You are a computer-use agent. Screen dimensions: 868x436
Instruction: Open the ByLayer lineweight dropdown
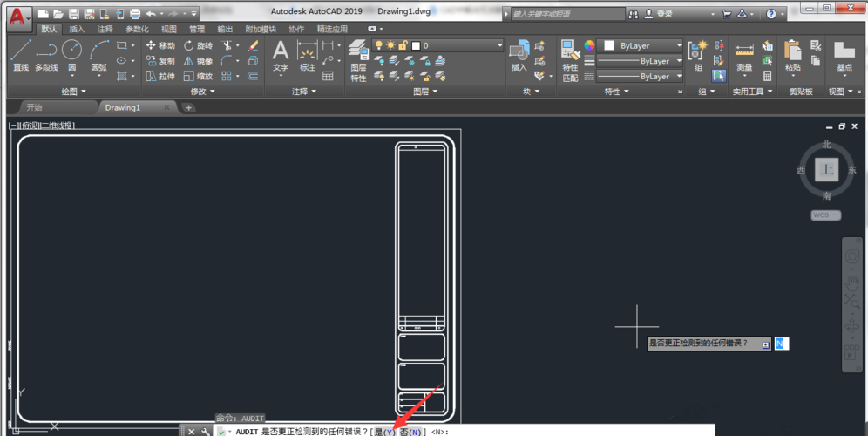[679, 61]
